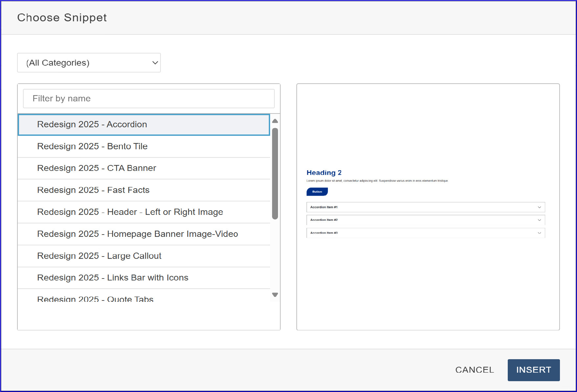
Task: Select Redesign 2025 - Bento Tile snippet
Action: coord(144,146)
